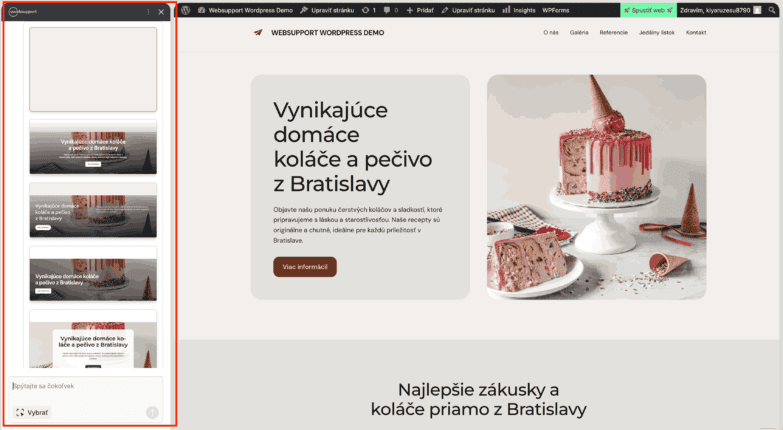Screen dimensions: 783x430
Task: Go to the Jedálny lístok page
Action: click(x=657, y=32)
